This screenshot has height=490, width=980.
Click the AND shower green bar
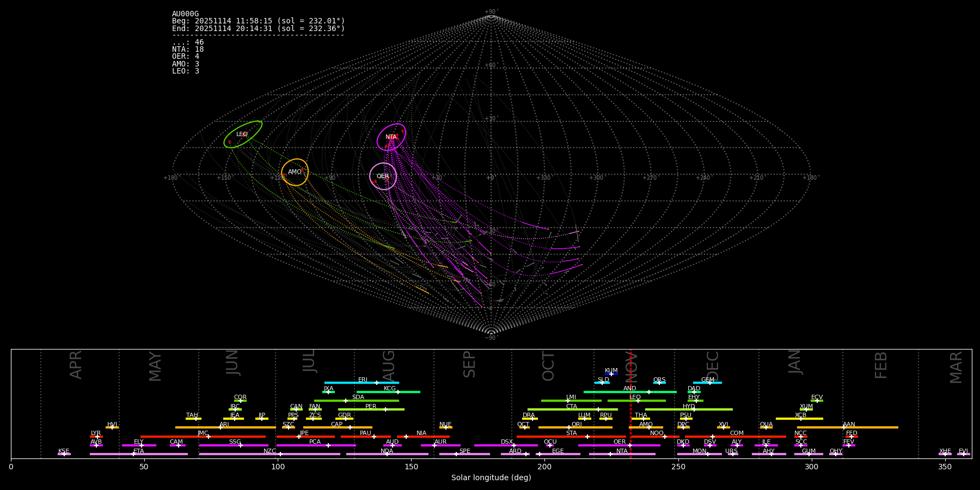tap(629, 392)
